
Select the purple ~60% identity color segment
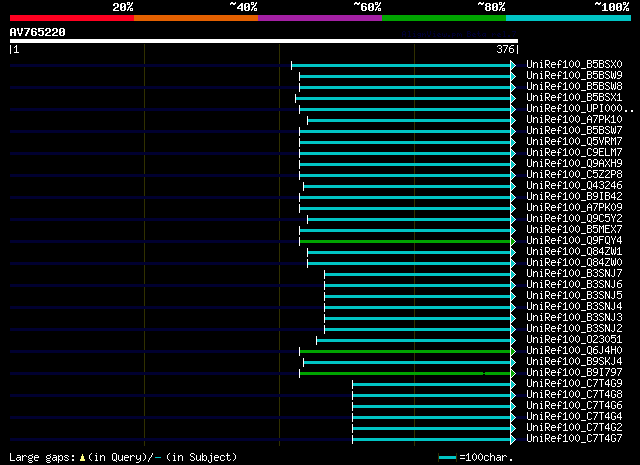(x=320, y=18)
